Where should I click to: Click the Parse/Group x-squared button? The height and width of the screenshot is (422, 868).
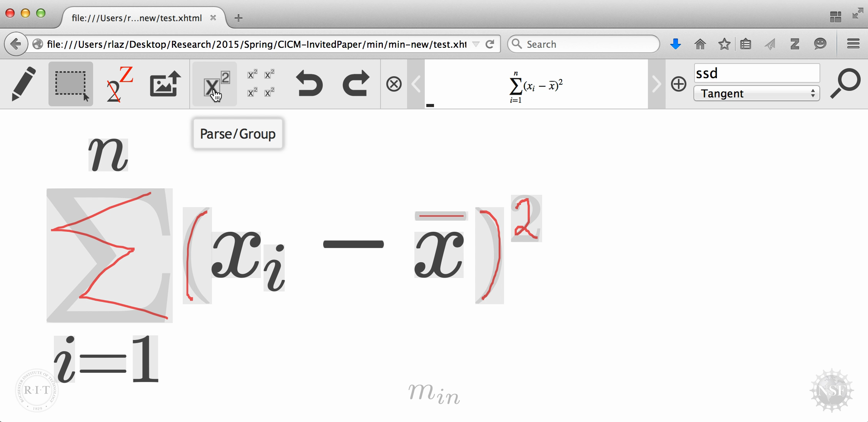click(x=215, y=84)
